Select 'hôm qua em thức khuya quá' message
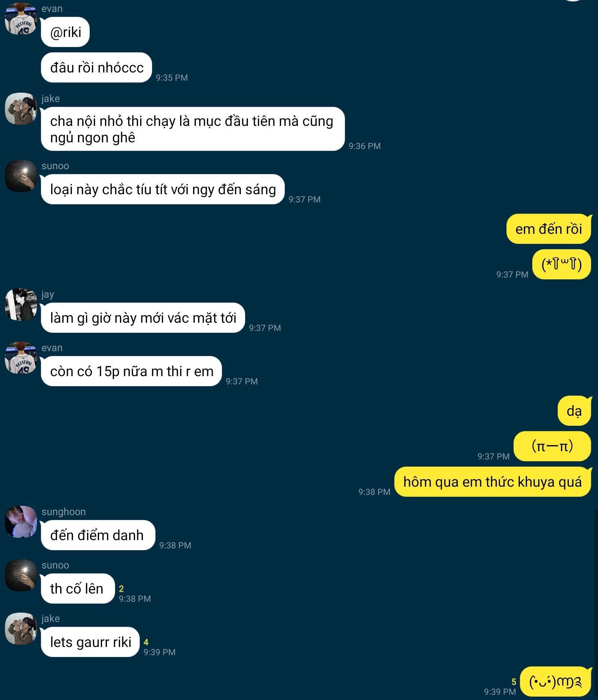Viewport: 598px width, 700px height. (x=493, y=482)
